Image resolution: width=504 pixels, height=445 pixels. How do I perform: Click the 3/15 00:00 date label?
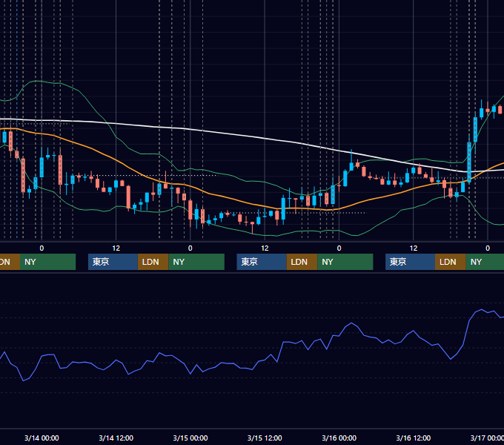(x=190, y=438)
